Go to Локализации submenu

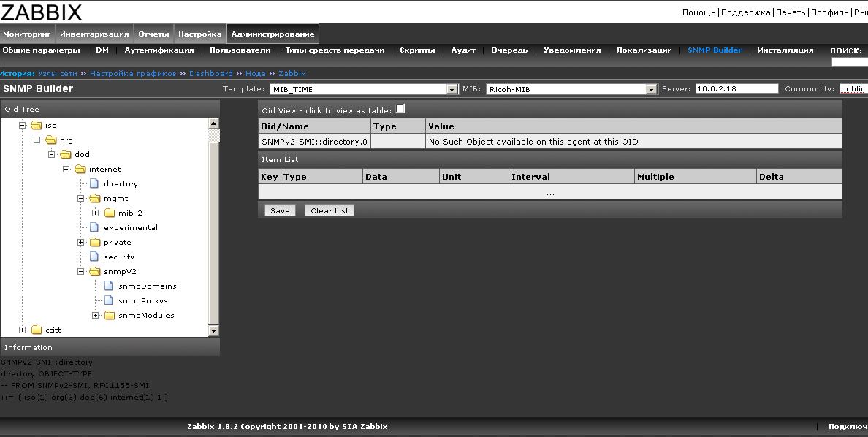pyautogui.click(x=644, y=50)
